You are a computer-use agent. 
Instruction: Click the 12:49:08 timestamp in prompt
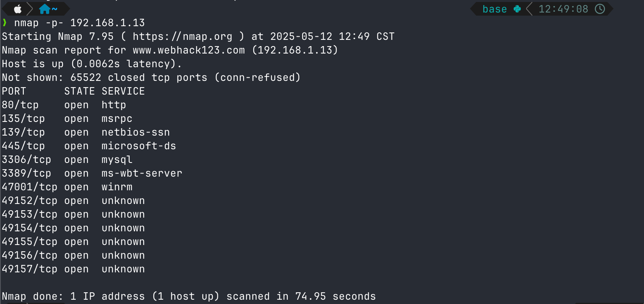(563, 9)
